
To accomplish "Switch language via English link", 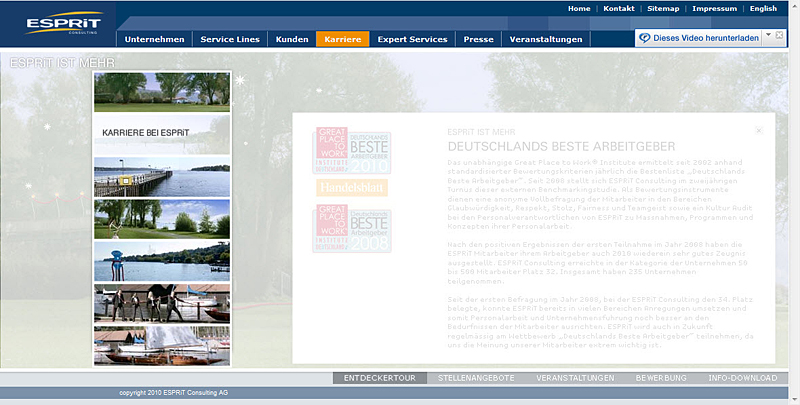I will [763, 8].
